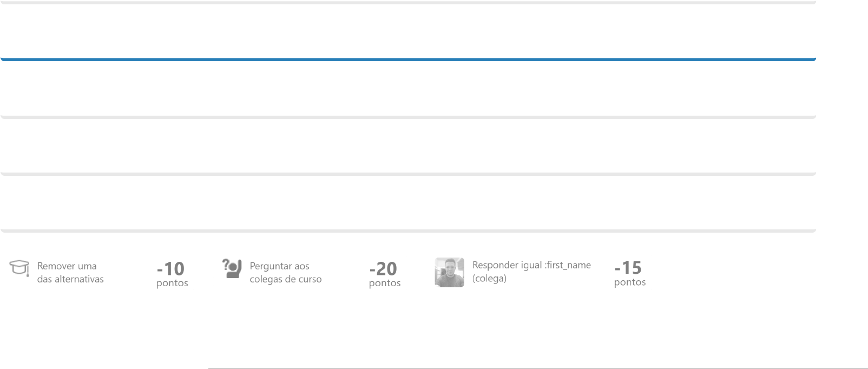Select "Remover uma das alternativas" help
The image size is (868, 369).
click(70, 272)
